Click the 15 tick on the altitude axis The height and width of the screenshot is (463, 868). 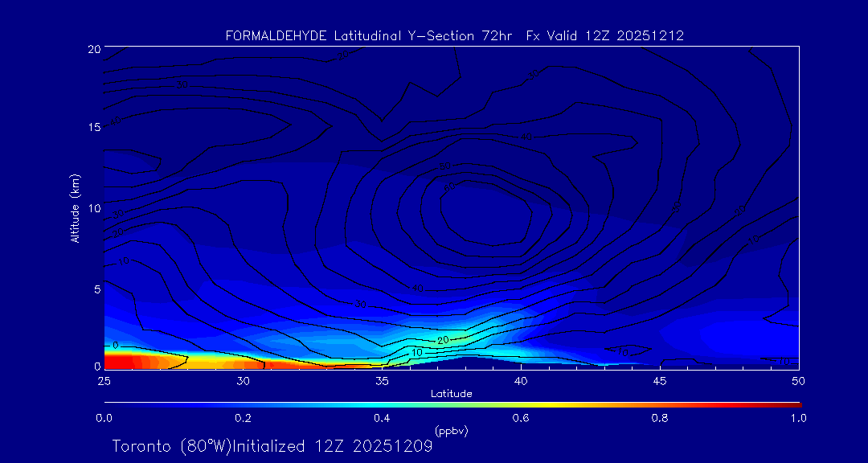click(92, 128)
